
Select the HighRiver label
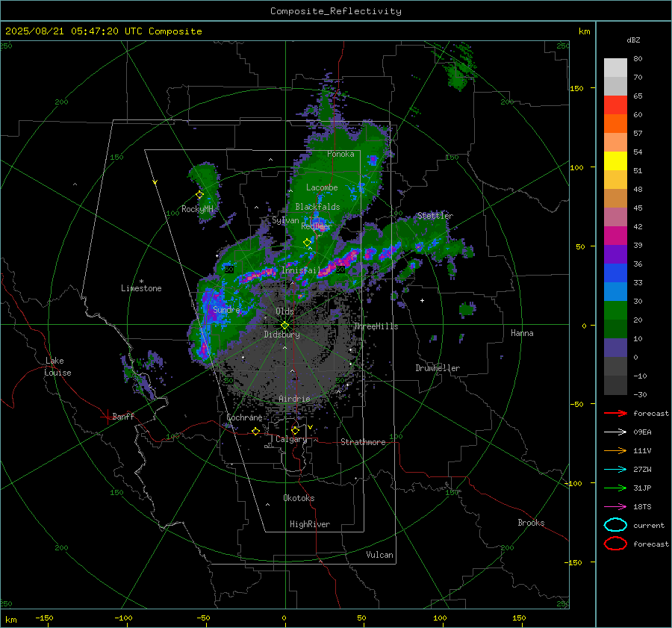[310, 524]
